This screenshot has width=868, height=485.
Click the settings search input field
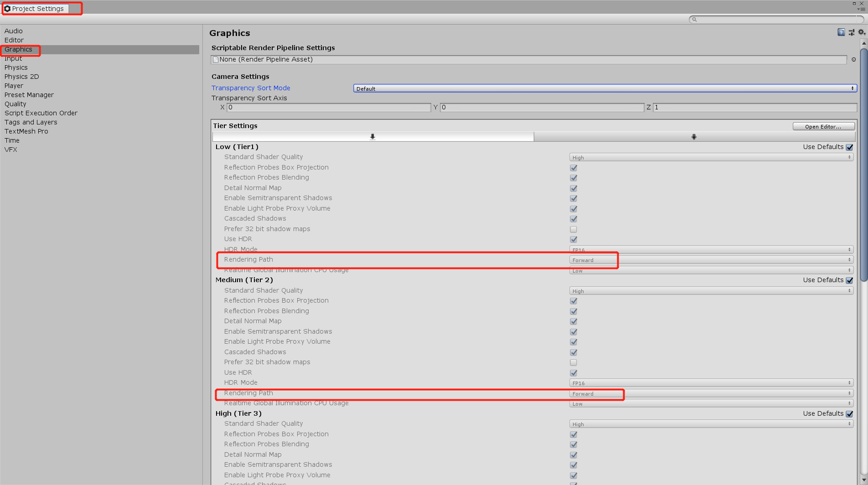coord(776,20)
